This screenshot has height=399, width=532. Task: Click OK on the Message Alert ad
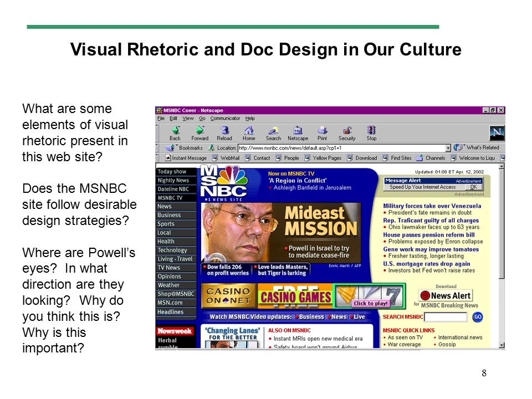click(474, 187)
